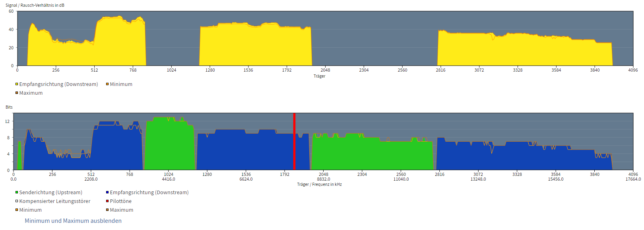The image size is (644, 230).
Task: Click the '11040.0' frequency value
Action: point(401,179)
